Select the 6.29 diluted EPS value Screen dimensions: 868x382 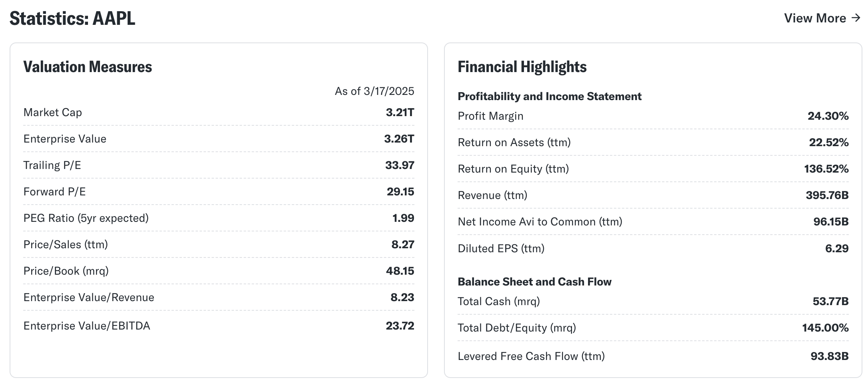tap(837, 249)
